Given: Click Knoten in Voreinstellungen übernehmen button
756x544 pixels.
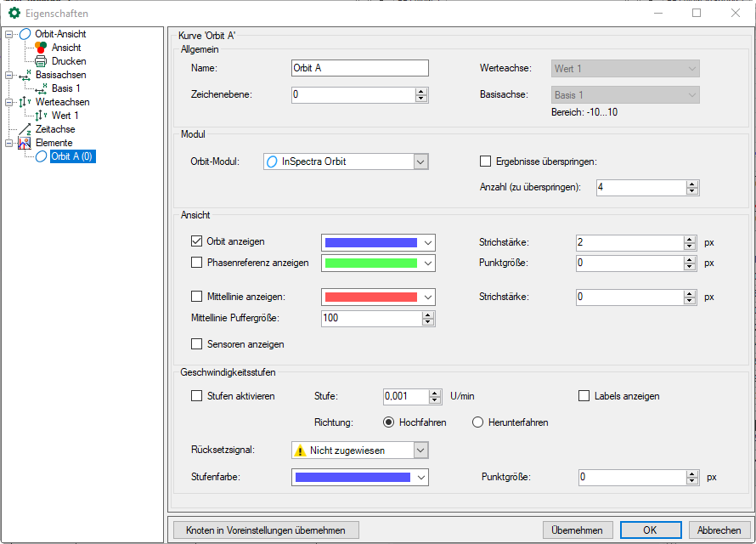Looking at the screenshot, I should point(266,530).
